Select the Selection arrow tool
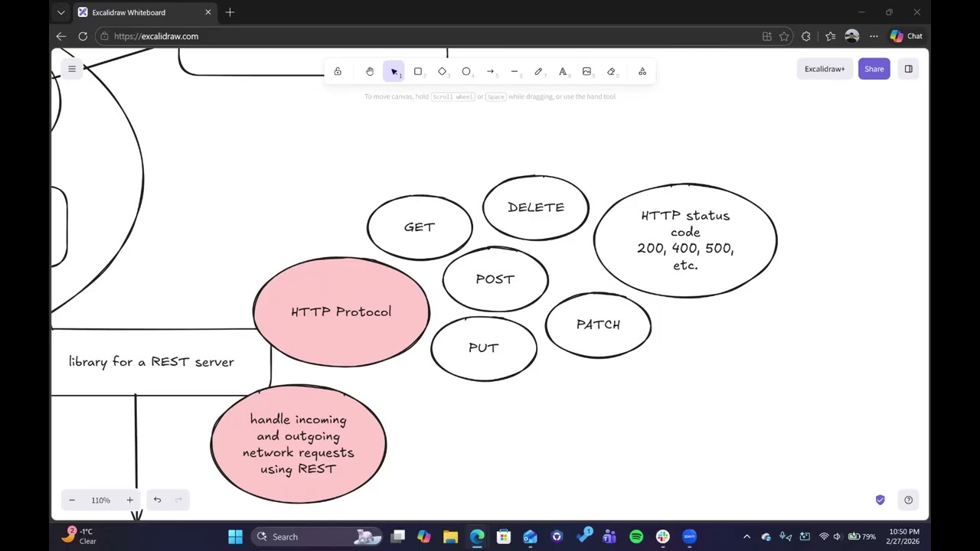The width and height of the screenshot is (980, 551). point(394,71)
